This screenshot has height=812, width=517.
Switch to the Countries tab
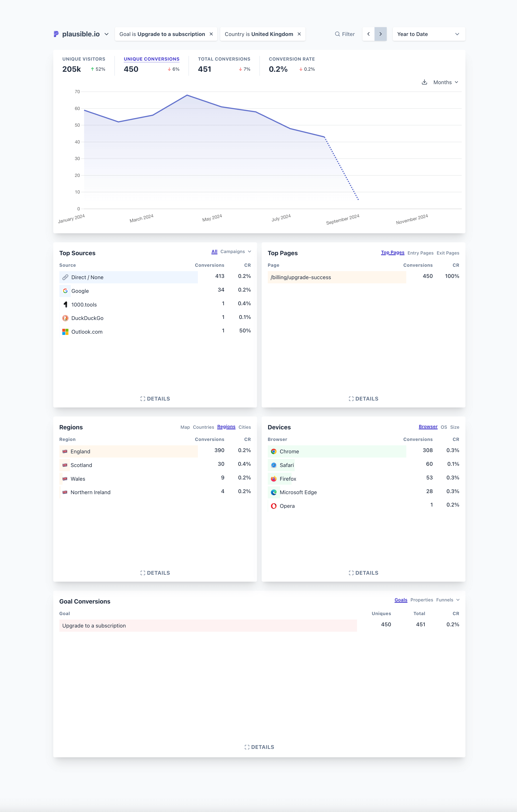pyautogui.click(x=204, y=427)
